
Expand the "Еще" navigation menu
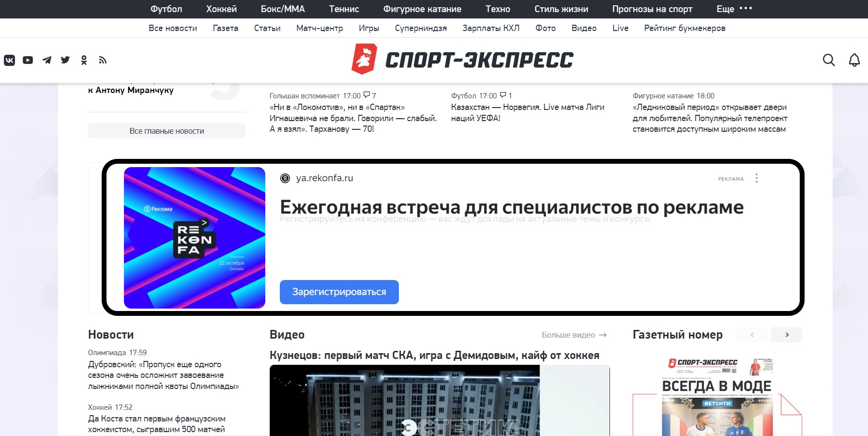[734, 9]
